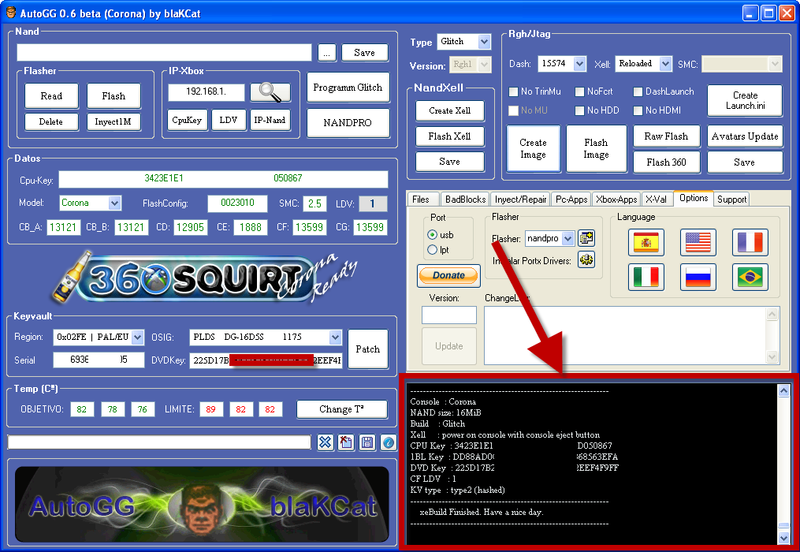Click the NANDPRO button
800x552 pixels.
coord(347,122)
